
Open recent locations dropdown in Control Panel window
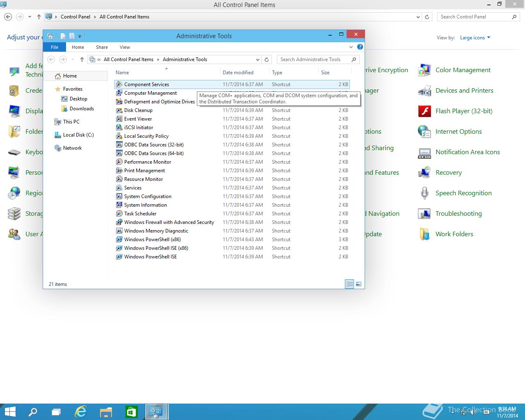point(30,17)
